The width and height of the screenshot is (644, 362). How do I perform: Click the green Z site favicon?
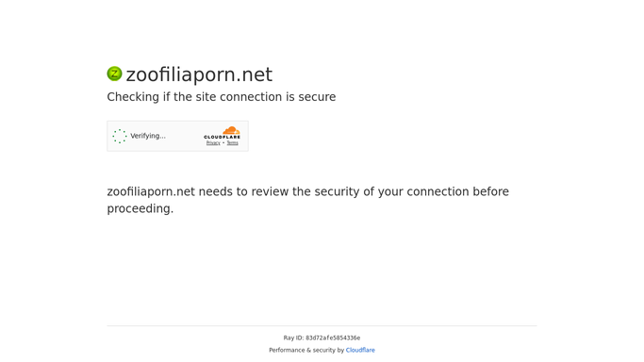click(x=115, y=74)
